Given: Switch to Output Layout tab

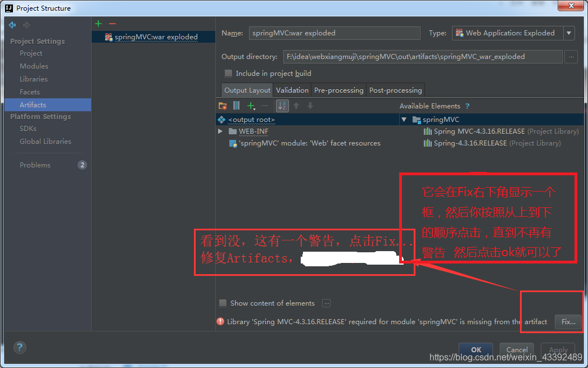Looking at the screenshot, I should [247, 90].
